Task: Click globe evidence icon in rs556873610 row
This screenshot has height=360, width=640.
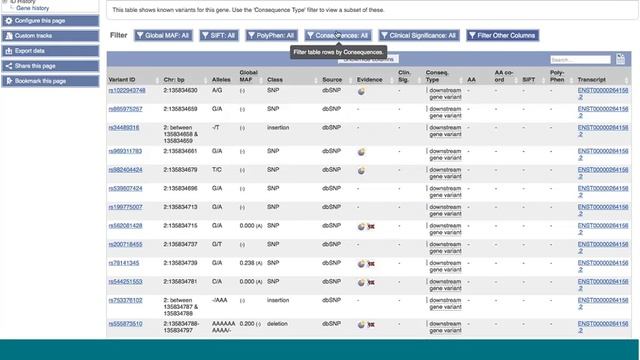Action: 361,325
